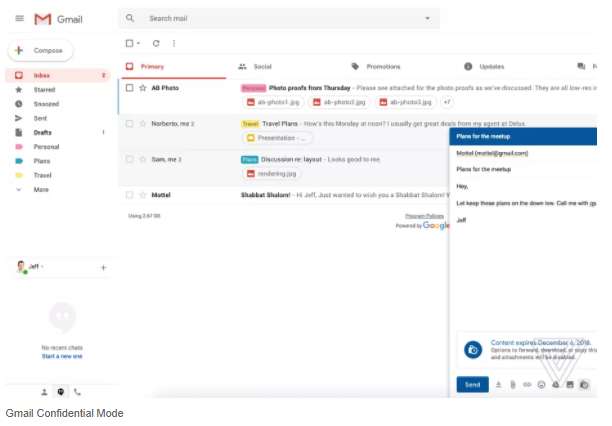Check the AB Photo email checkbox
This screenshot has width=612, height=426.
coord(130,88)
